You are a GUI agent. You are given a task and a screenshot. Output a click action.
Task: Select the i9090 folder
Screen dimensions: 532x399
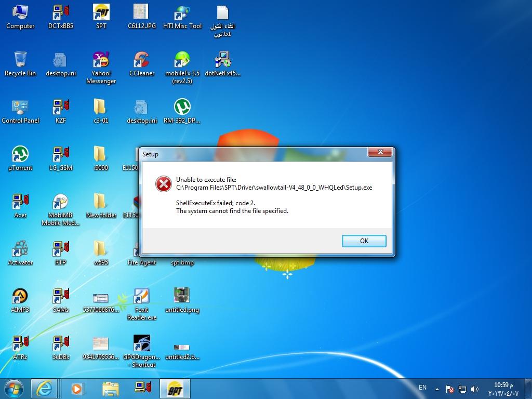101,159
